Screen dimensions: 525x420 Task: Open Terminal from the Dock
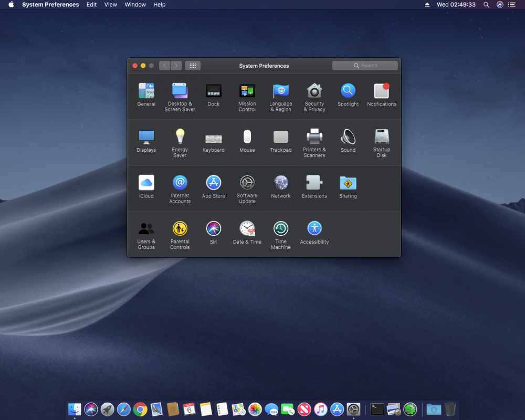[x=377, y=409]
